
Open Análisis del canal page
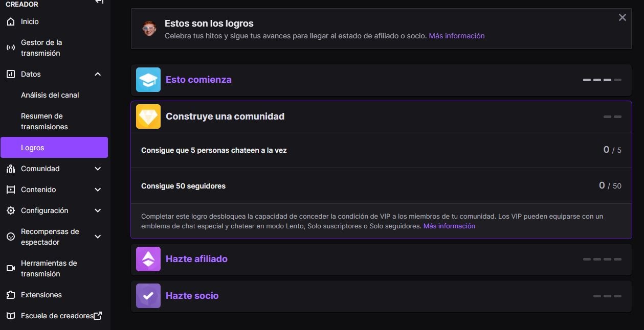click(50, 95)
